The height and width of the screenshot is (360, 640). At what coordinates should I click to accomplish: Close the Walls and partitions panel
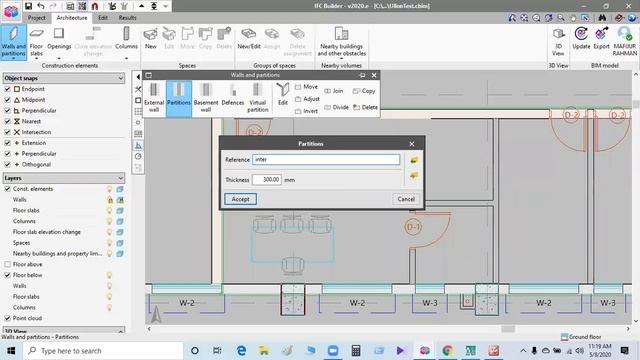click(374, 75)
